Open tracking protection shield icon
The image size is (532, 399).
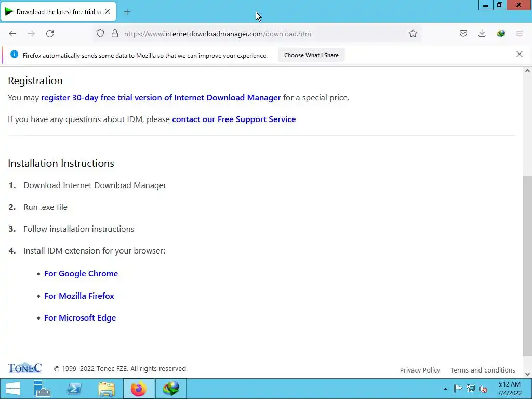[x=100, y=34]
